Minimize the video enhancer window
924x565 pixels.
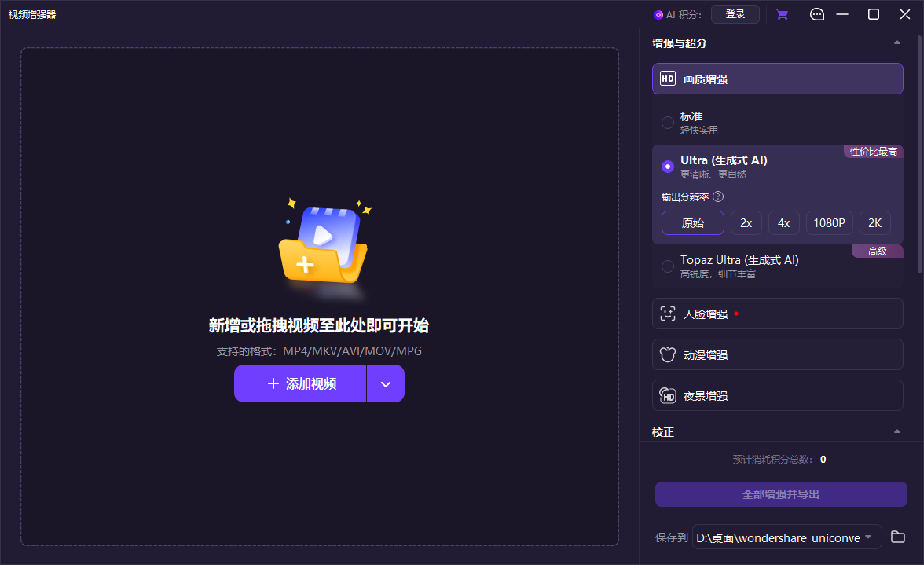842,14
